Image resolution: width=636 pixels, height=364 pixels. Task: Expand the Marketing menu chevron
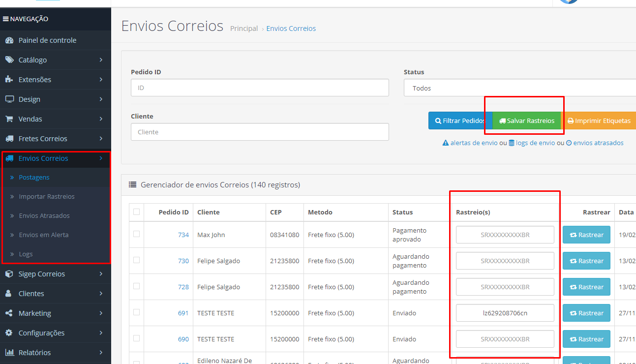click(x=101, y=313)
